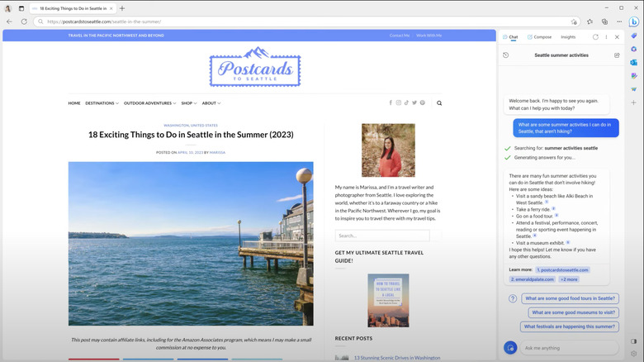The width and height of the screenshot is (644, 362).
Task: Ask about good food tours in Seattle
Action: click(570, 298)
